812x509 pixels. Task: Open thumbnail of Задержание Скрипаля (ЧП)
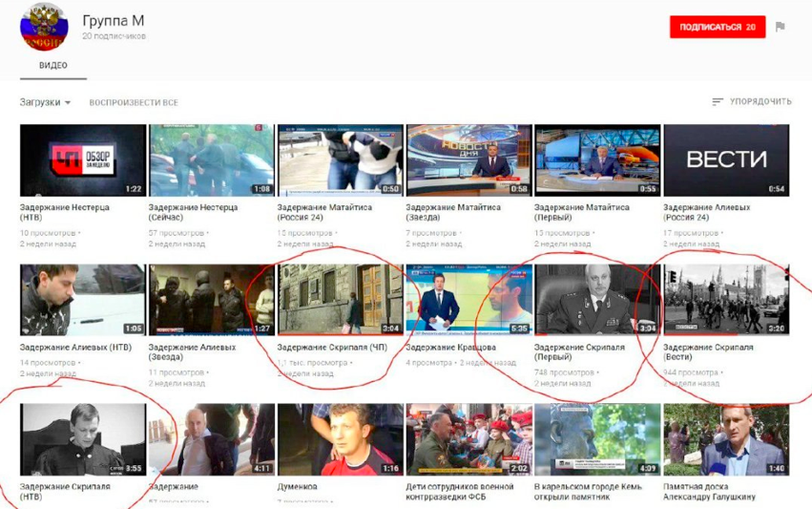[x=340, y=300]
